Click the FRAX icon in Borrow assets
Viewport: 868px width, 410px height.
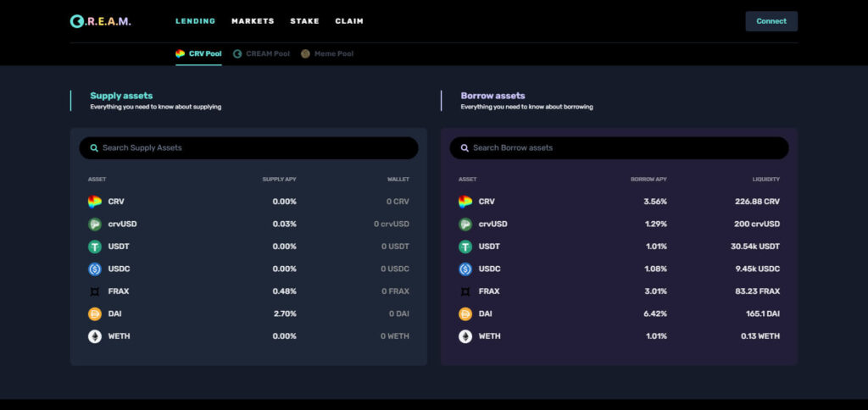[x=465, y=291]
